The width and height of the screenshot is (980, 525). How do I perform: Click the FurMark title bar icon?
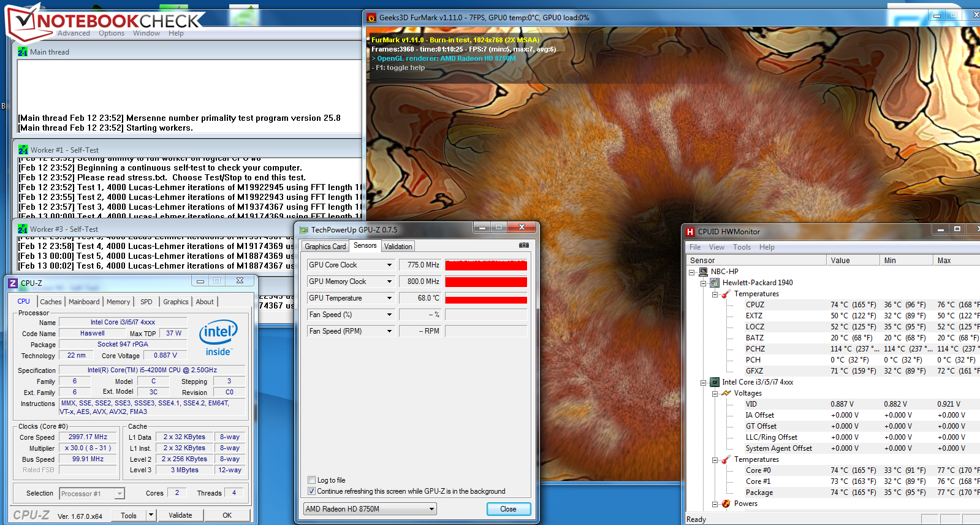(x=371, y=18)
